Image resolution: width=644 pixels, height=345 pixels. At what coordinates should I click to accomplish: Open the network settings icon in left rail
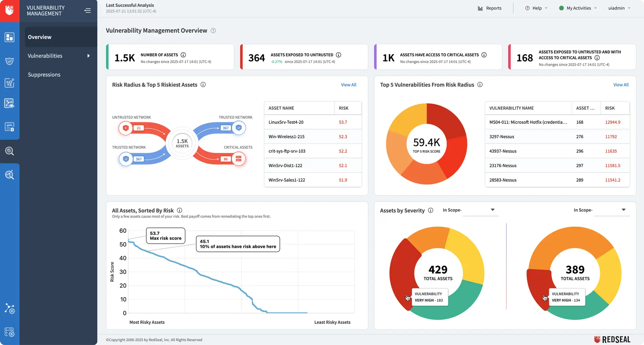pyautogui.click(x=9, y=309)
